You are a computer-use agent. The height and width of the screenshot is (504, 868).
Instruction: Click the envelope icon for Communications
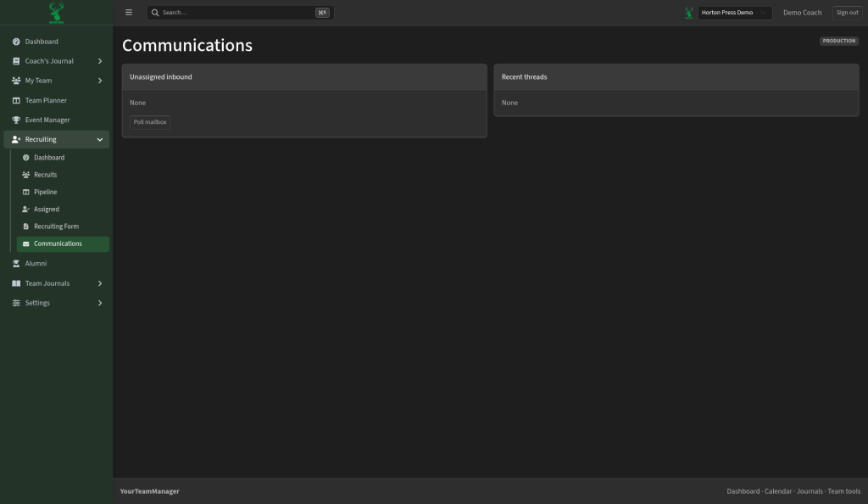pos(26,244)
